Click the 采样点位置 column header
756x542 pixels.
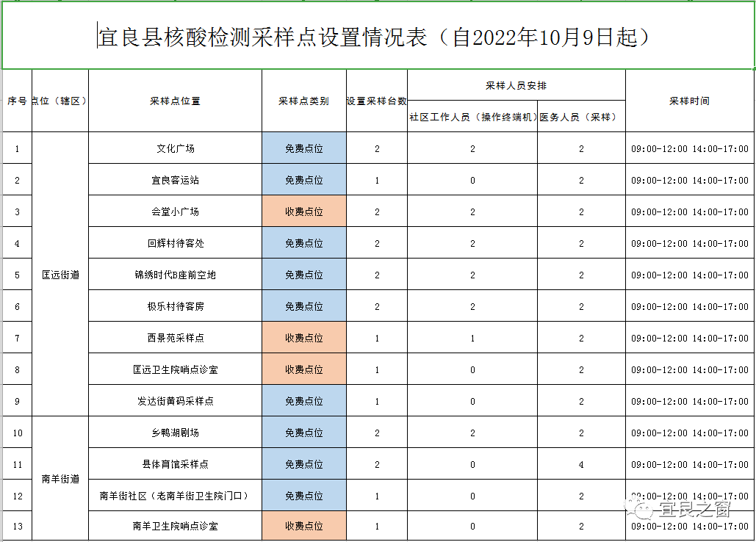(x=176, y=101)
